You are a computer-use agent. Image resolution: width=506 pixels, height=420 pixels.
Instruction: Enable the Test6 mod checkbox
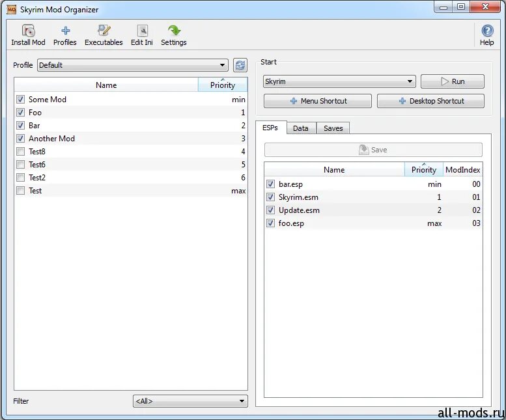click(x=21, y=165)
